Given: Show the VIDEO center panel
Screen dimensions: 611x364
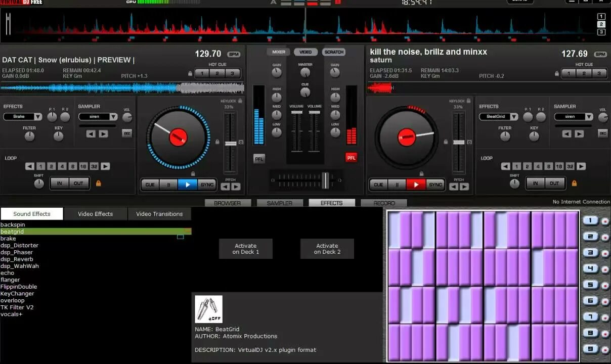Looking at the screenshot, I should pos(305,52).
